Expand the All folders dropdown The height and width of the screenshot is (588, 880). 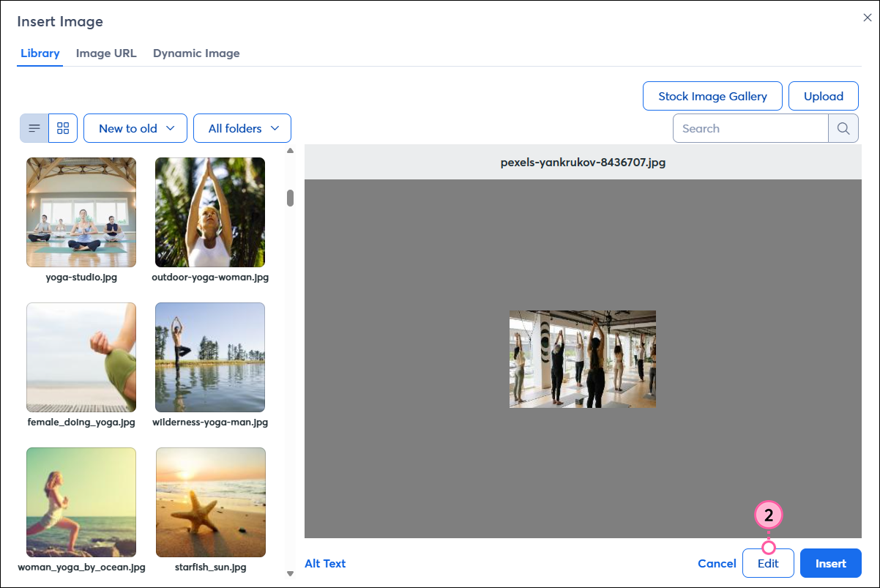coord(242,128)
